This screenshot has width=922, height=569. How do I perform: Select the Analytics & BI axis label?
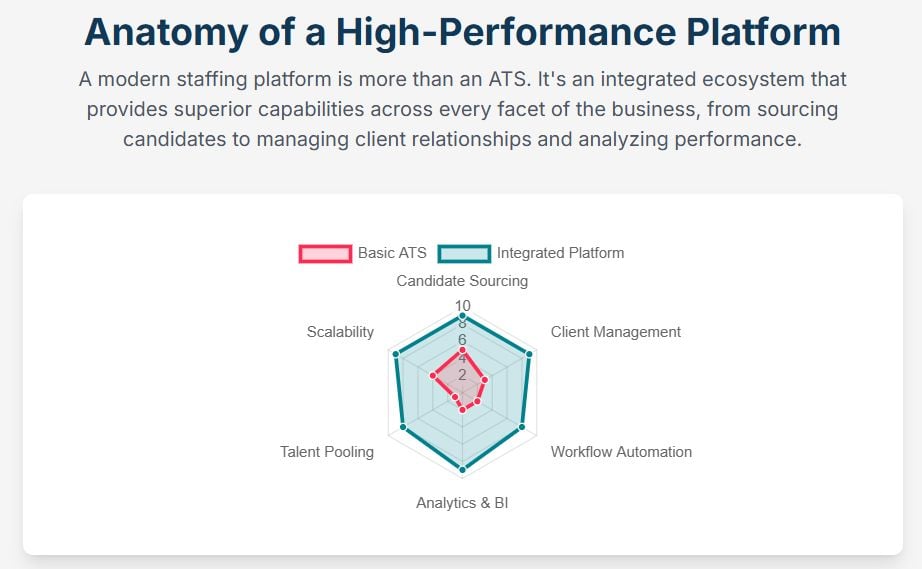(x=462, y=503)
